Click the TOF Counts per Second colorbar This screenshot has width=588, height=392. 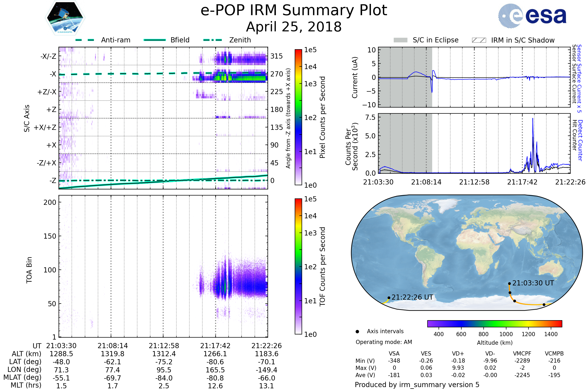coord(298,266)
